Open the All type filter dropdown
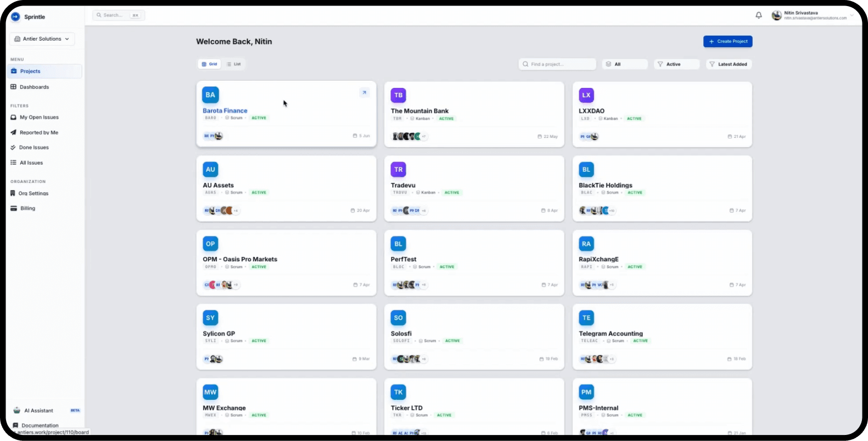This screenshot has width=868, height=441. (x=625, y=64)
